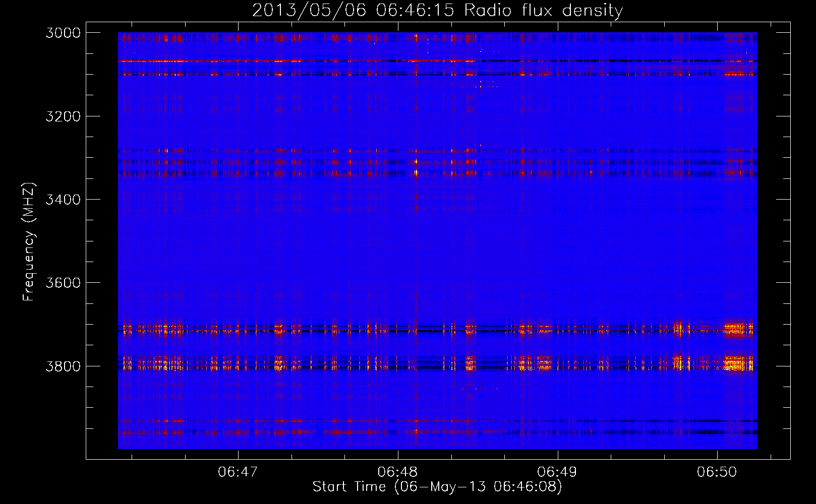Click the 06:48 time tick label

pos(397,472)
